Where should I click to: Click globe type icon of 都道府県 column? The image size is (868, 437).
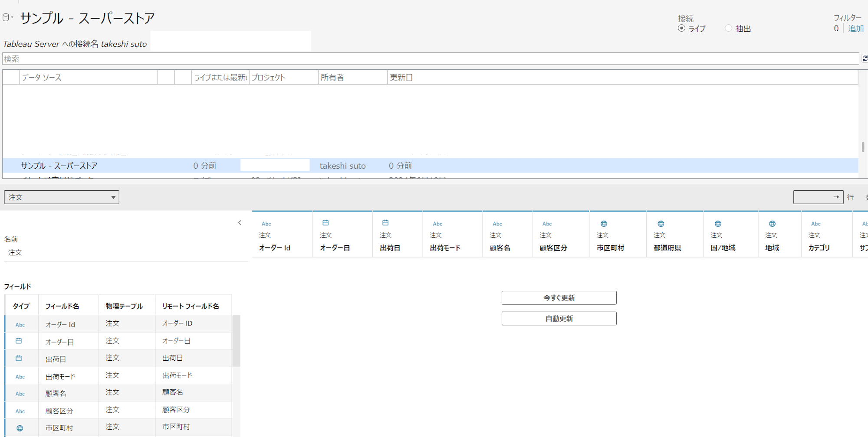click(x=661, y=224)
